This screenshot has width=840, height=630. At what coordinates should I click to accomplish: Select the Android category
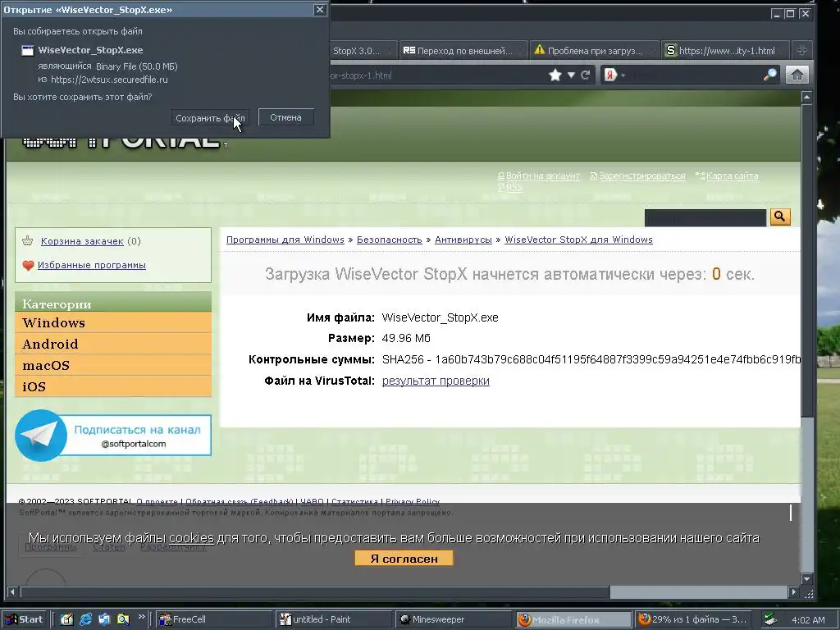click(113, 344)
